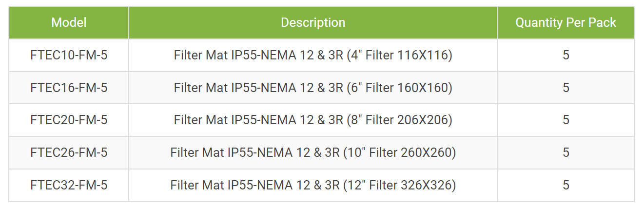Click the 4" Filter 116X116 description
The height and width of the screenshot is (207, 644).
(313, 55)
